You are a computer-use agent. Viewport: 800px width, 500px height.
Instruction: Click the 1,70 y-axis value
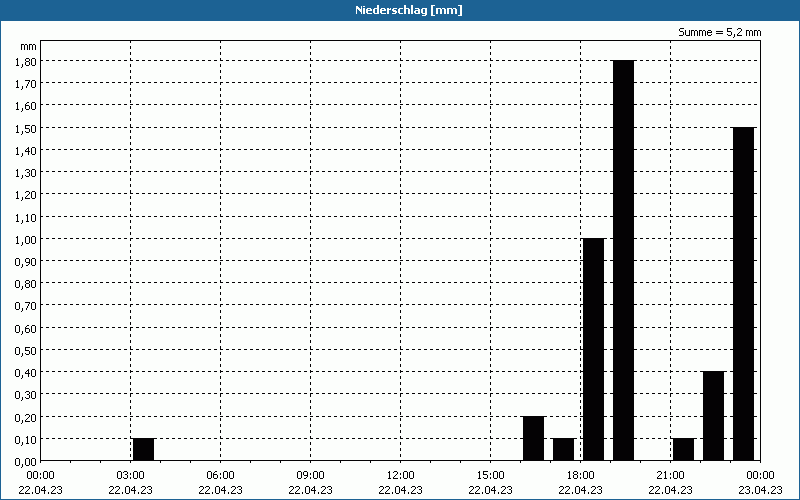click(26, 84)
